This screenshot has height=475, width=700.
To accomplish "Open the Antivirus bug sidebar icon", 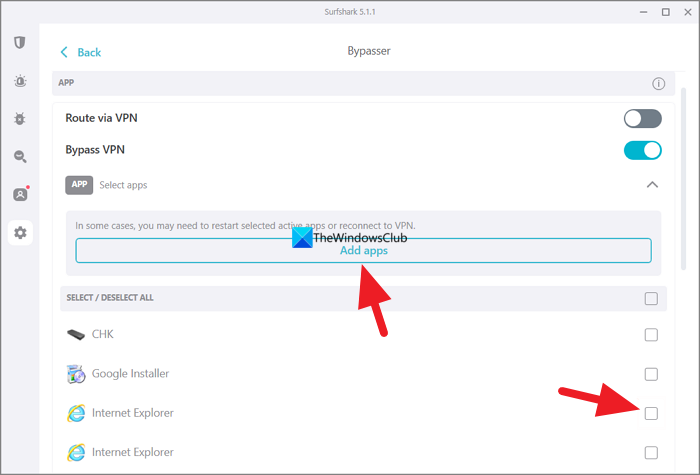I will pyautogui.click(x=20, y=119).
